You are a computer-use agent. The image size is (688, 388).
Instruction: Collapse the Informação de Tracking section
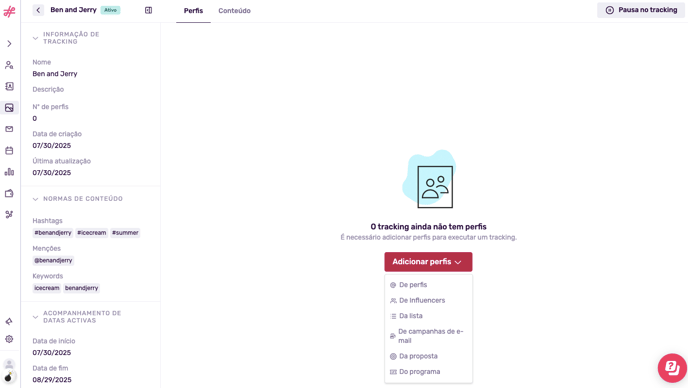click(x=36, y=38)
